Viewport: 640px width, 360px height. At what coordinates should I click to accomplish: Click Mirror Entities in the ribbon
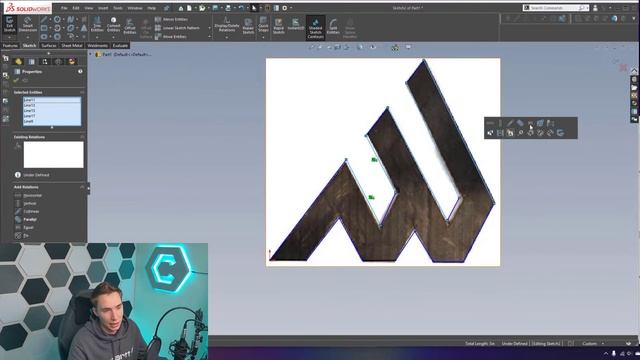tap(171, 19)
